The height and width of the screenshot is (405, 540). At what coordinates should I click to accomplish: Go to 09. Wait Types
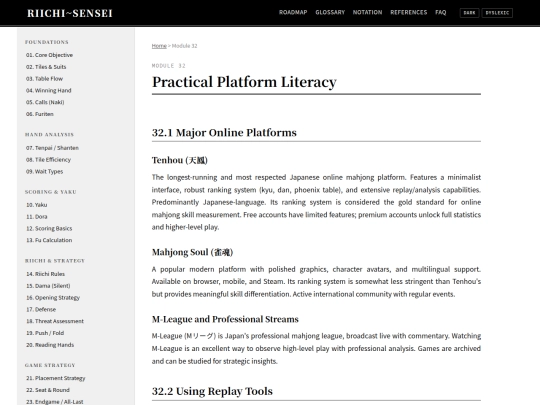[x=44, y=171]
